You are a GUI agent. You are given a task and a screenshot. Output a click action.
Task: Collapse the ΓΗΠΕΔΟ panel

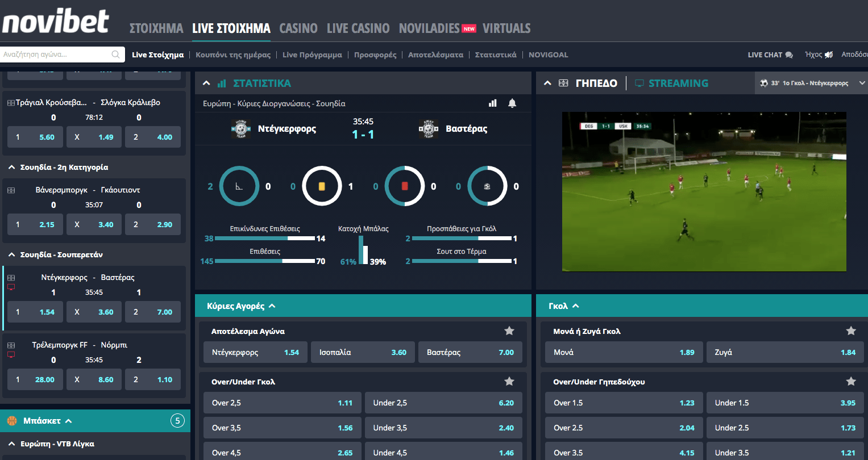pyautogui.click(x=548, y=83)
